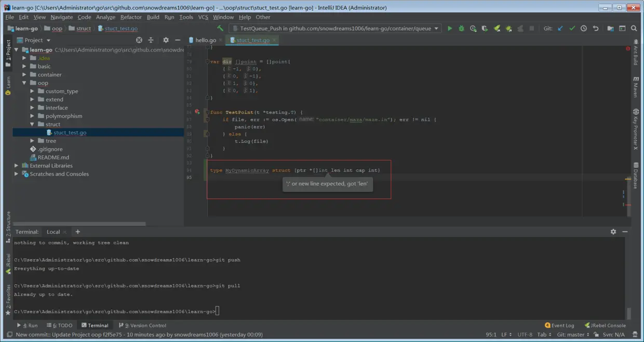Toggle breakpoint at TestPoint function line
The height and width of the screenshot is (342, 644).
coord(197,112)
